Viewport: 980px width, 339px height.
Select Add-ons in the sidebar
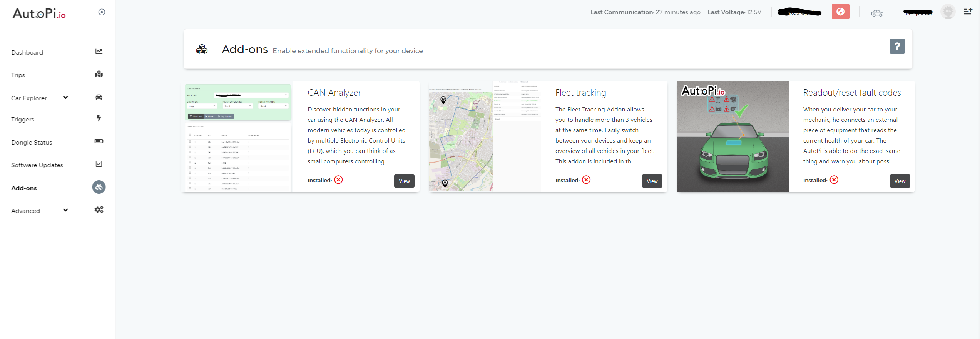[x=24, y=188]
